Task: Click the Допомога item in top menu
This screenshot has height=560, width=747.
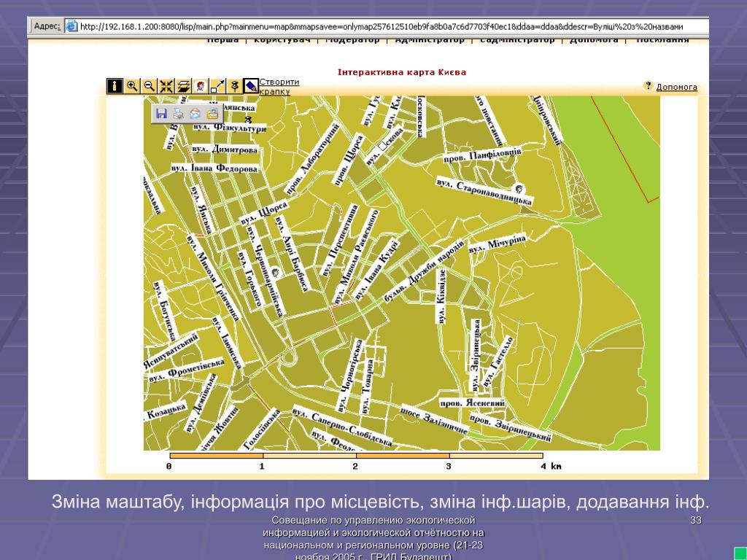Action: click(594, 41)
